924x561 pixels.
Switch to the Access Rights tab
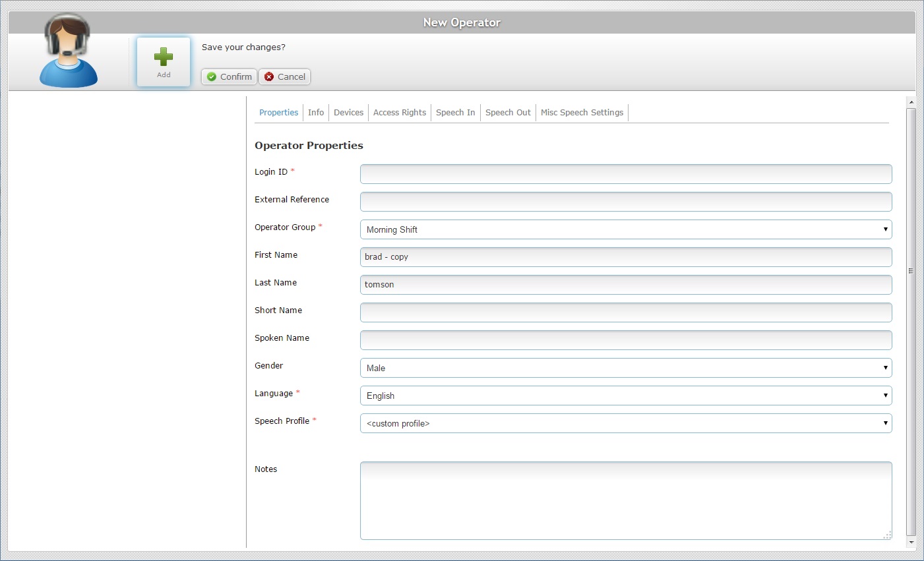coord(400,113)
